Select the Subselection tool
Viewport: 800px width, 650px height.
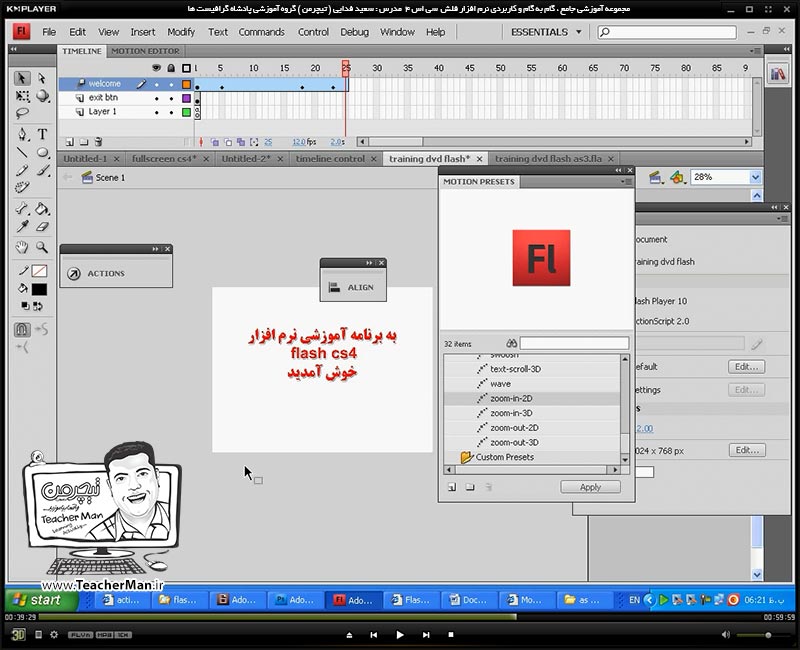[42, 78]
